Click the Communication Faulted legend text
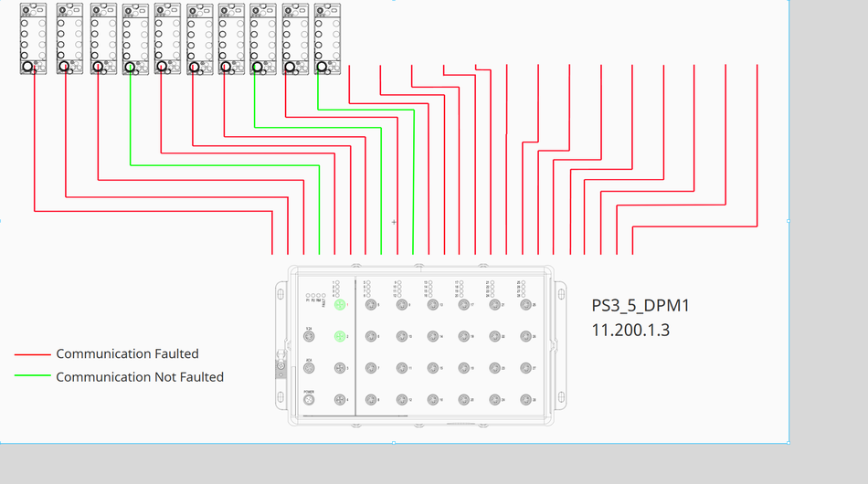868x484 pixels. [x=127, y=354]
